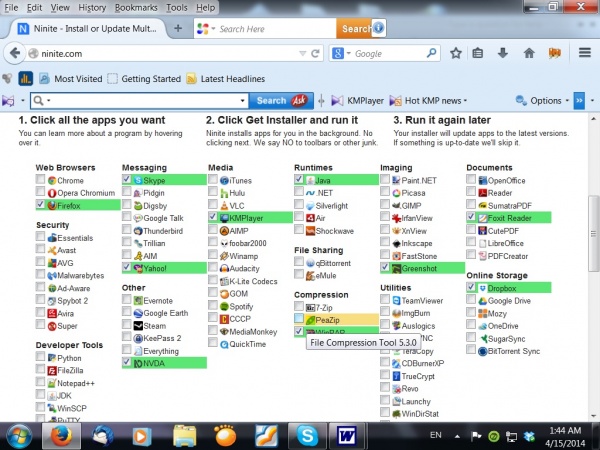Click the Ask Search button
Screen dimensions: 600x450
281,101
